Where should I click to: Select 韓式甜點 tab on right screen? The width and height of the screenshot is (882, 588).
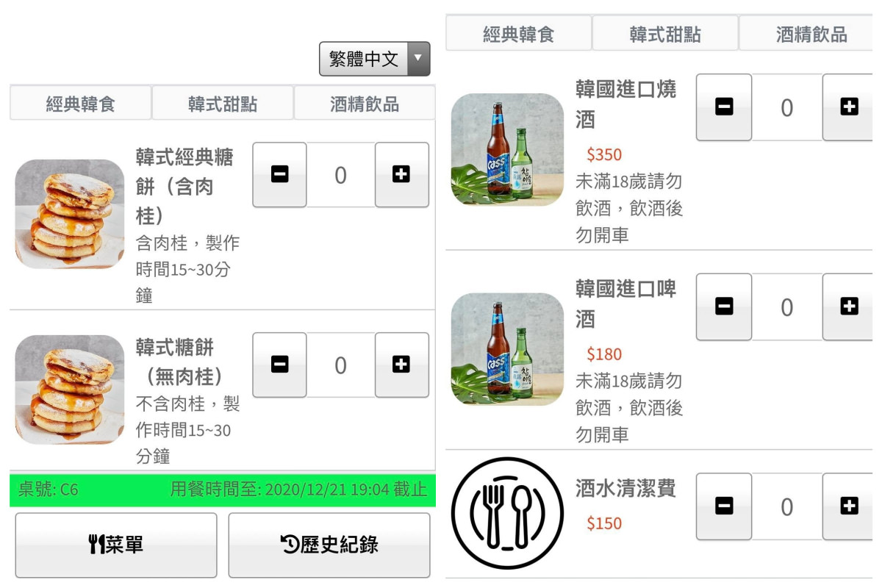665,34
